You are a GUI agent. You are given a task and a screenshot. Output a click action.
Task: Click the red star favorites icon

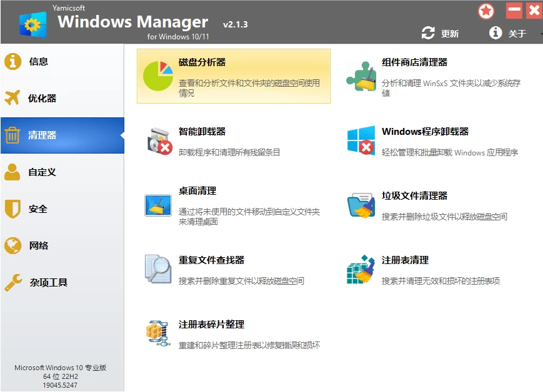(x=486, y=11)
